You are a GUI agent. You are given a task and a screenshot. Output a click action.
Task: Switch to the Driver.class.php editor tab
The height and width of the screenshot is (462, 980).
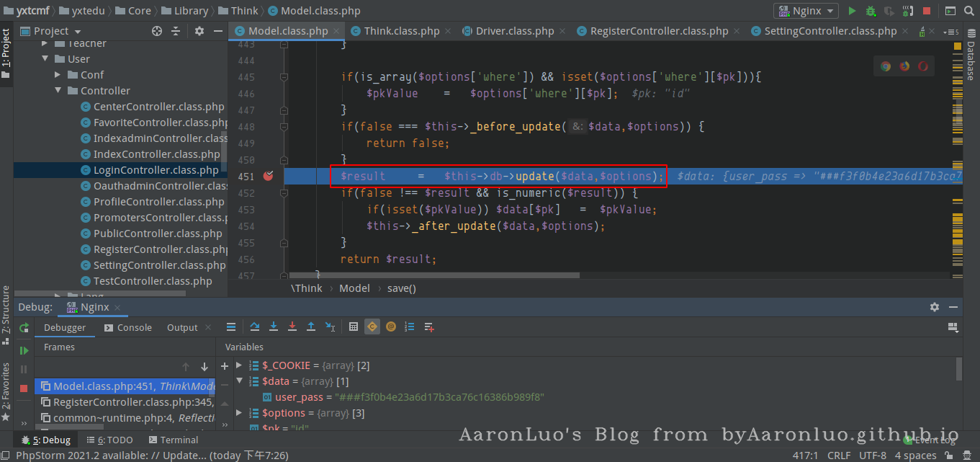click(x=514, y=31)
